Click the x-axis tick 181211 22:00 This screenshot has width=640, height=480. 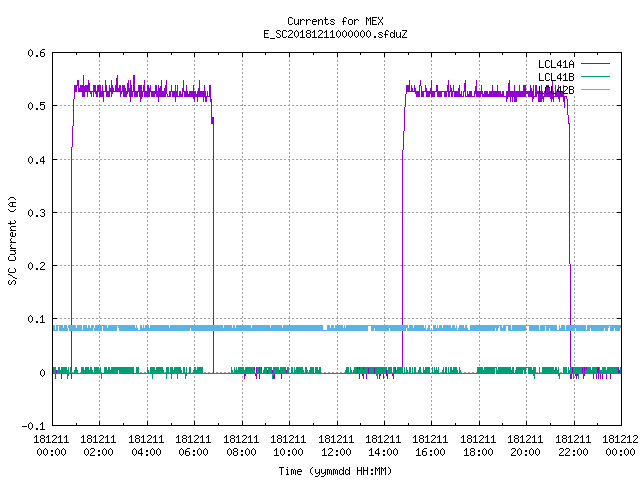573,446
